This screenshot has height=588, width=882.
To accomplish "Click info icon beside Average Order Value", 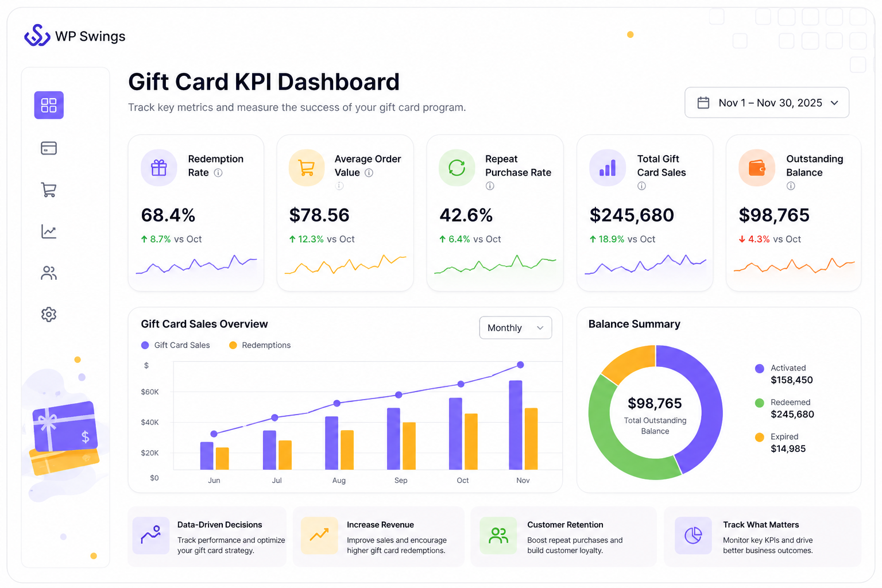I will pos(369,173).
